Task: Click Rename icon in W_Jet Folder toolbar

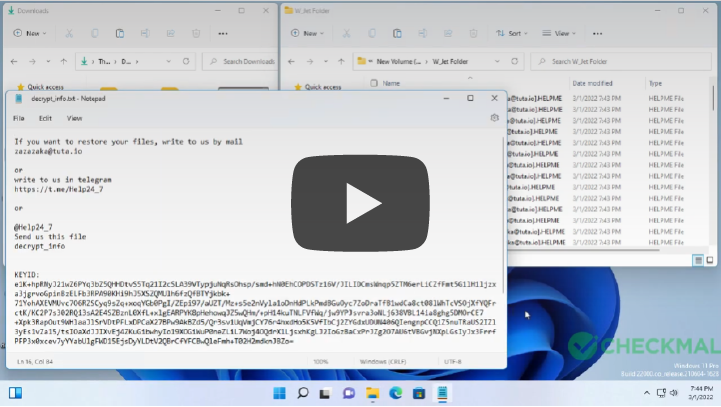Action: click(x=423, y=33)
